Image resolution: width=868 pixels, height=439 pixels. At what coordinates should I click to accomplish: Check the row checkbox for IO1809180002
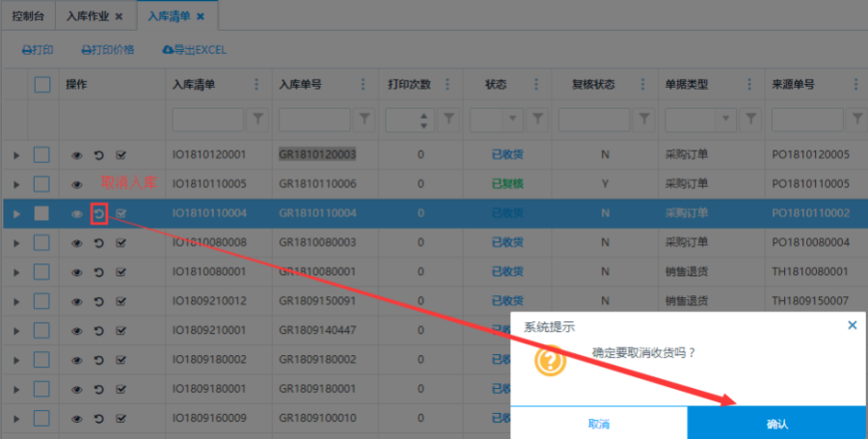tap(41, 359)
